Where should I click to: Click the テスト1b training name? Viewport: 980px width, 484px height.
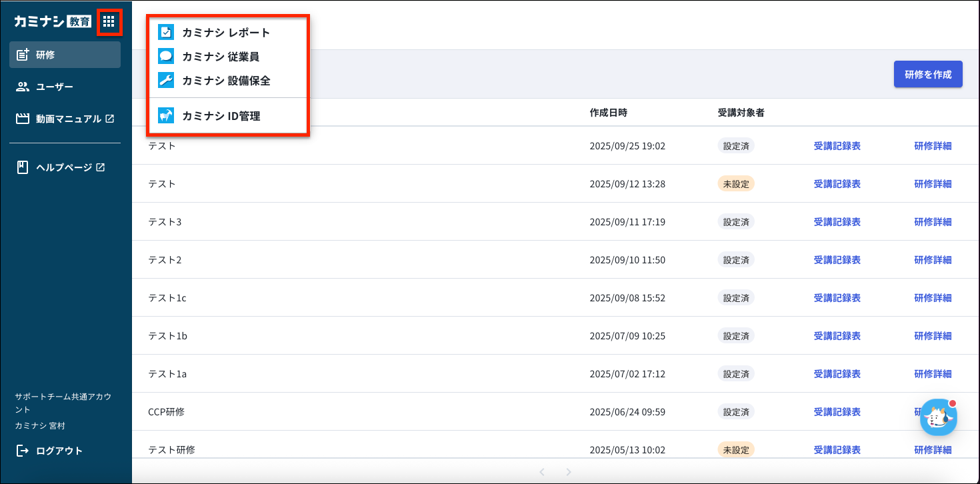(167, 335)
